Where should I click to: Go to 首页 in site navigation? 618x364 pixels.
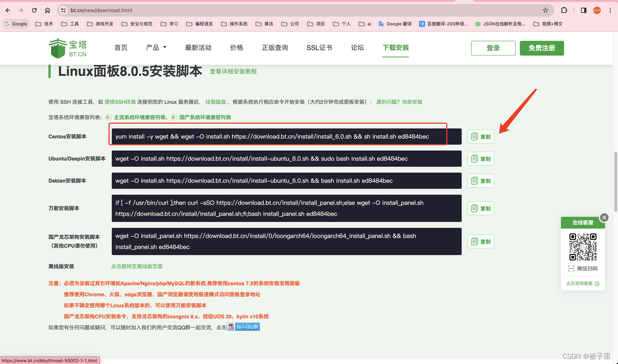pyautogui.click(x=121, y=47)
